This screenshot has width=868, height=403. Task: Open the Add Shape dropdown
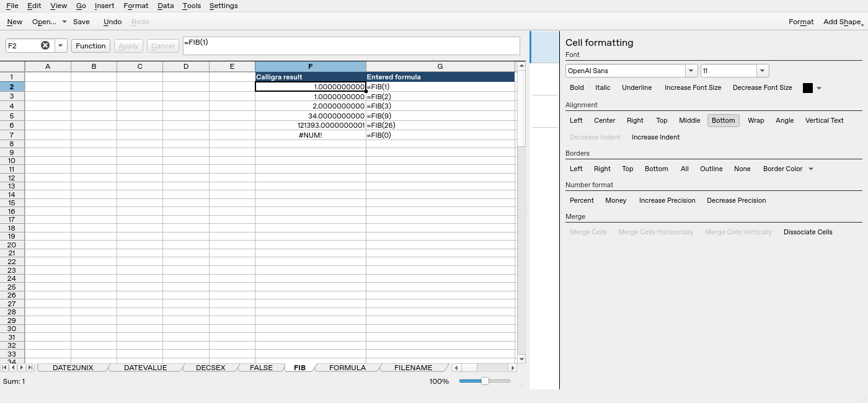point(843,22)
